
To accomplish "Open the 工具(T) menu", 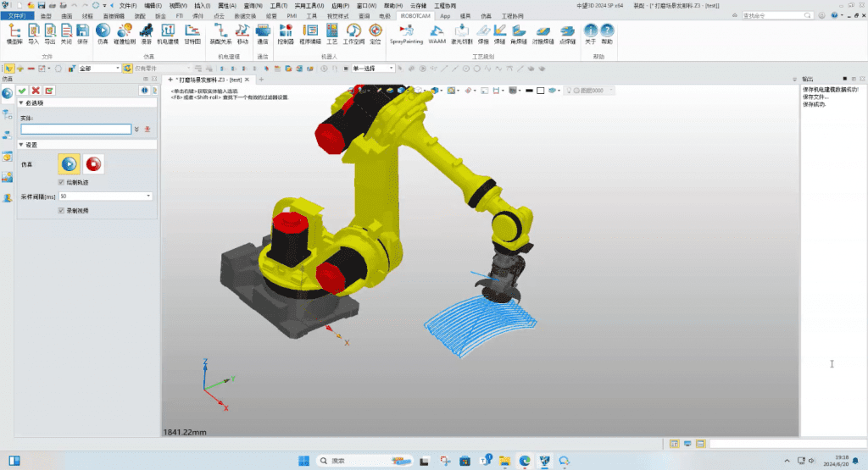I will [x=278, y=5].
